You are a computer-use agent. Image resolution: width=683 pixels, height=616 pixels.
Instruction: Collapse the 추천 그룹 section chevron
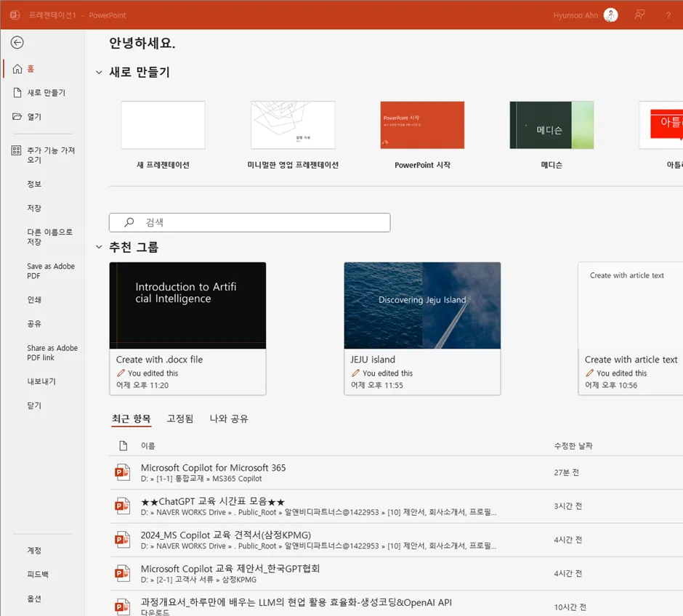[x=99, y=247]
